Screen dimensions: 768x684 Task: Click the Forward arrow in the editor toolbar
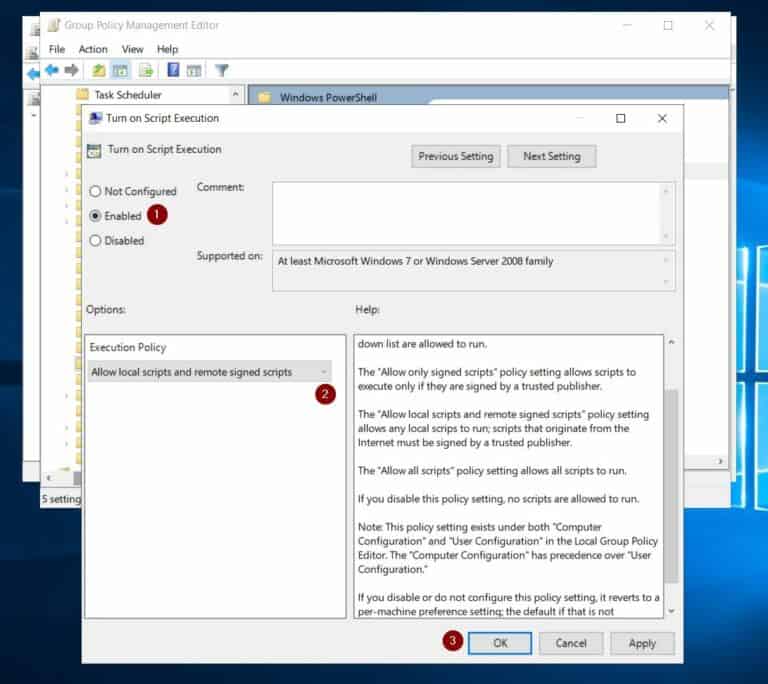72,70
